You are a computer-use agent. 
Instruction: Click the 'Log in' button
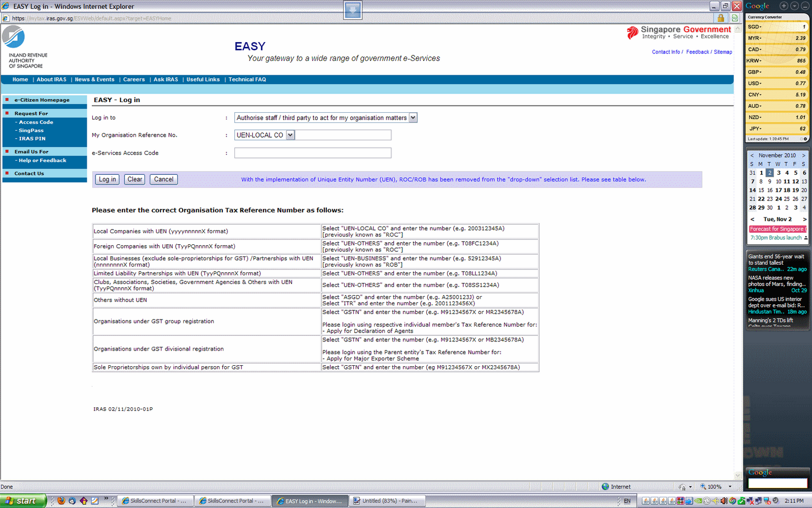tap(107, 179)
